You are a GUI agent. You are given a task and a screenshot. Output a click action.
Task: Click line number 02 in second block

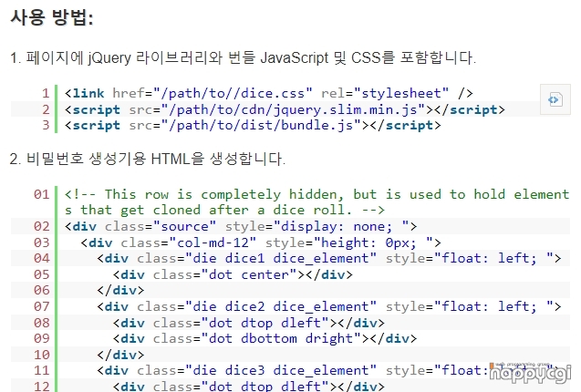click(42, 226)
